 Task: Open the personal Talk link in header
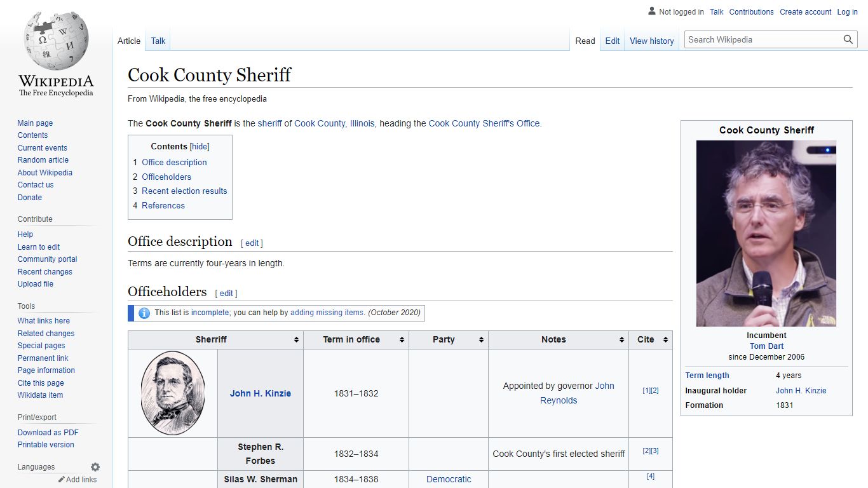(x=717, y=12)
